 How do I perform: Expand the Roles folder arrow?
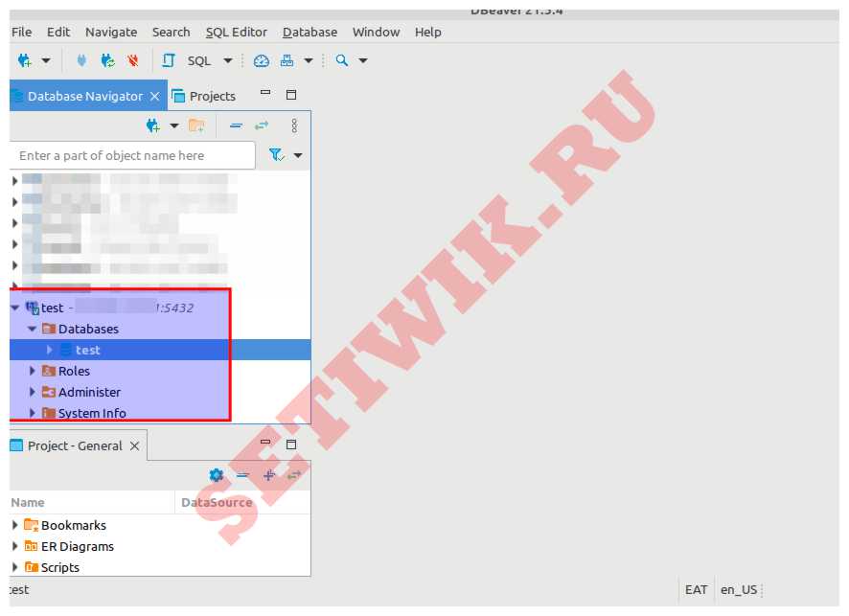pos(32,371)
